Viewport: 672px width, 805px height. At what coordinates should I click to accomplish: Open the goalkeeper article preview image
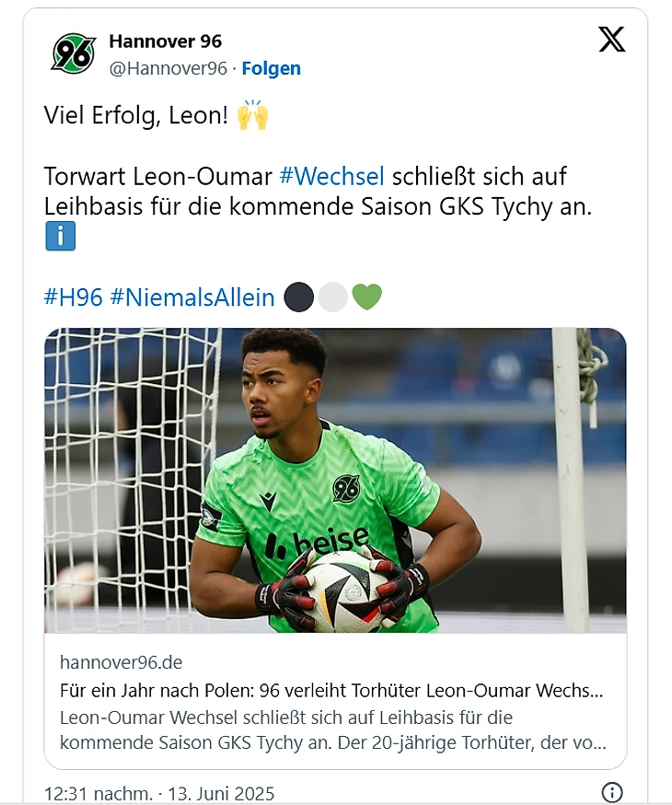tap(335, 480)
